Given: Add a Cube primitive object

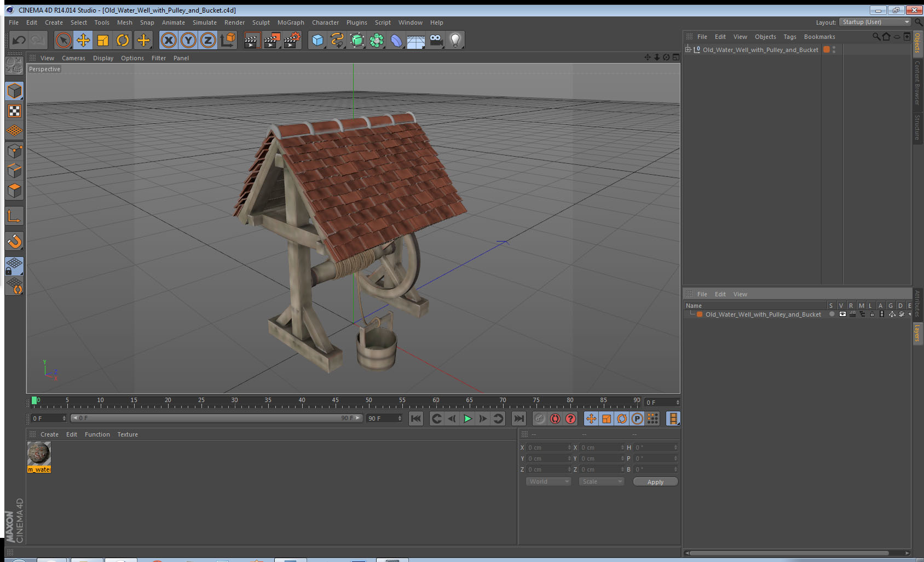Looking at the screenshot, I should tap(317, 40).
